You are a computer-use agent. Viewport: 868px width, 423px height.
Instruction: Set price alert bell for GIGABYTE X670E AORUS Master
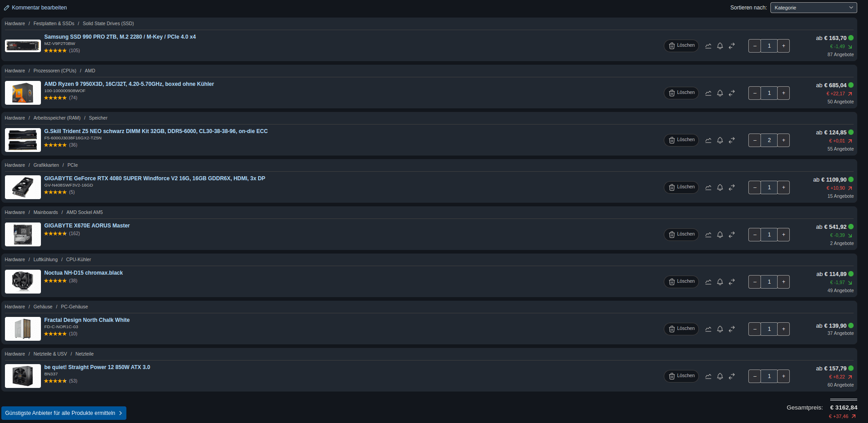720,235
